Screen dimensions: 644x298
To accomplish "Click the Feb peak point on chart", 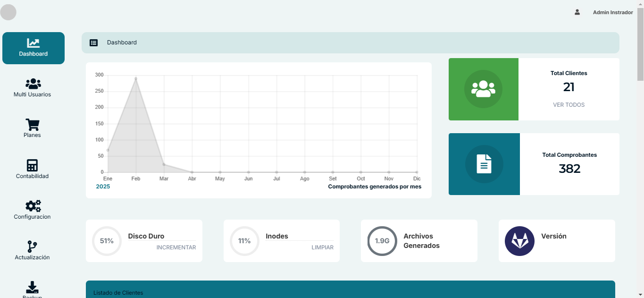I will point(136,78).
